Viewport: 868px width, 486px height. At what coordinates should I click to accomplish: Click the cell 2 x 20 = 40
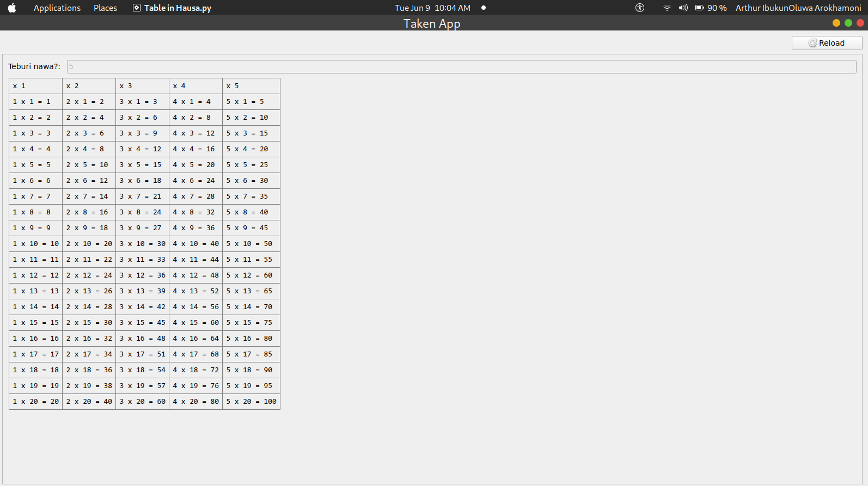pos(89,402)
